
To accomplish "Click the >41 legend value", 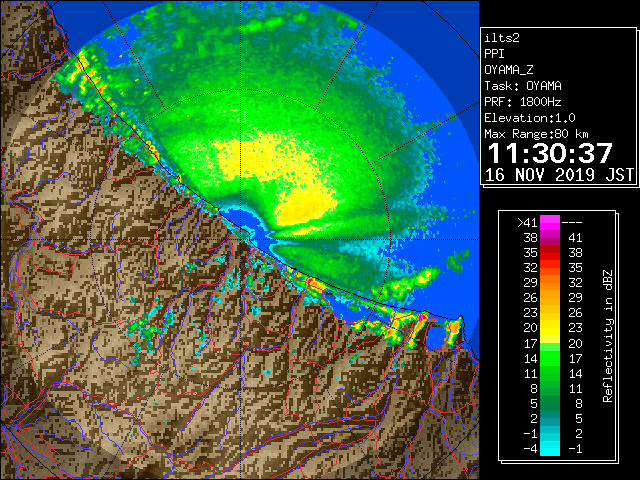I will click(527, 223).
